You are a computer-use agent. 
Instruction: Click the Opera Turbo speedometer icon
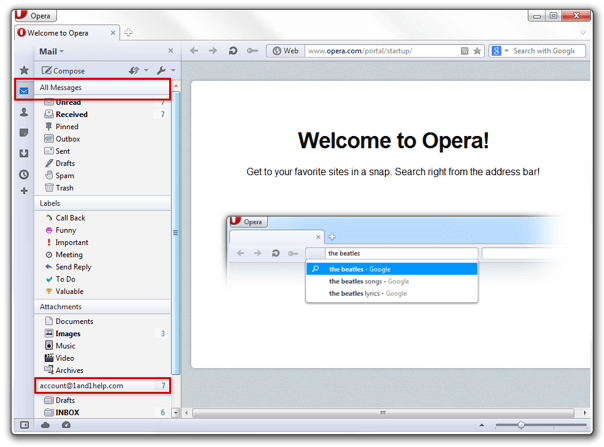(66, 425)
